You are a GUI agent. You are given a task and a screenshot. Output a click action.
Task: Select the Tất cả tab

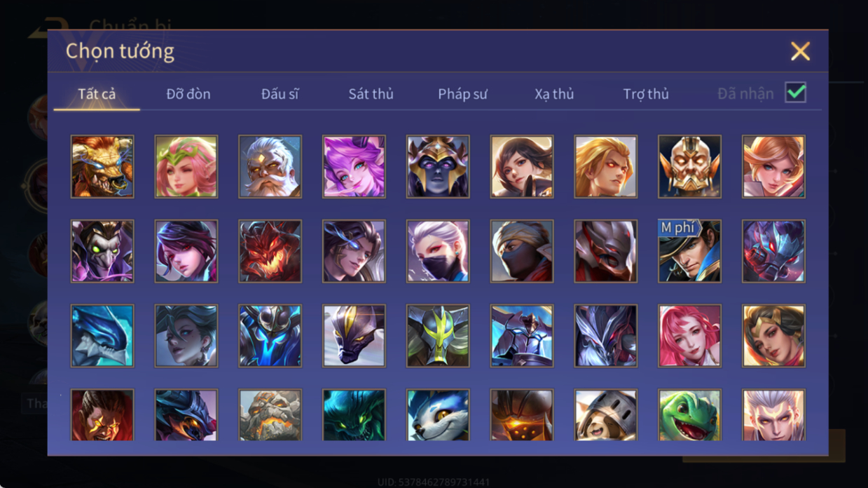click(x=97, y=94)
